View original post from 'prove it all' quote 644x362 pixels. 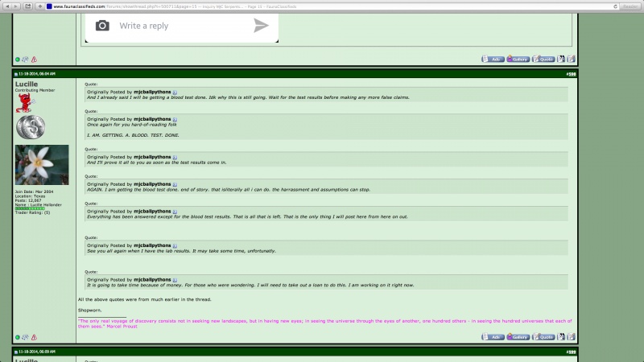coord(175,157)
